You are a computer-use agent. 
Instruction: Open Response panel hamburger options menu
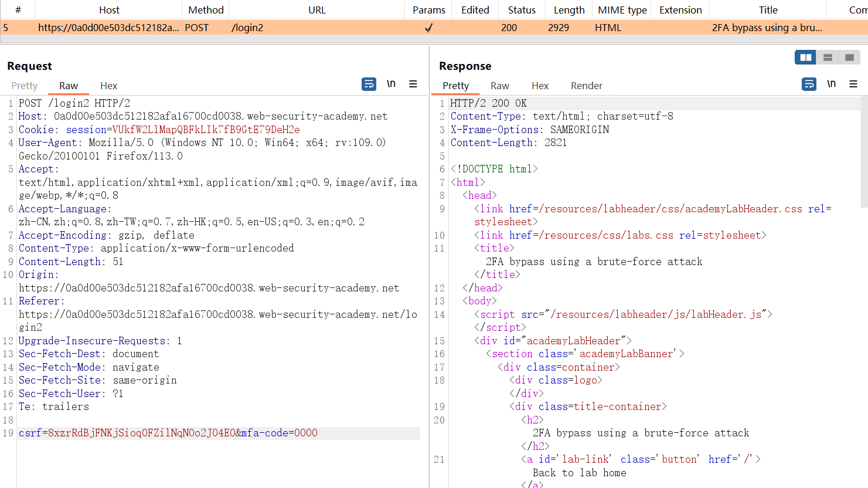point(853,84)
